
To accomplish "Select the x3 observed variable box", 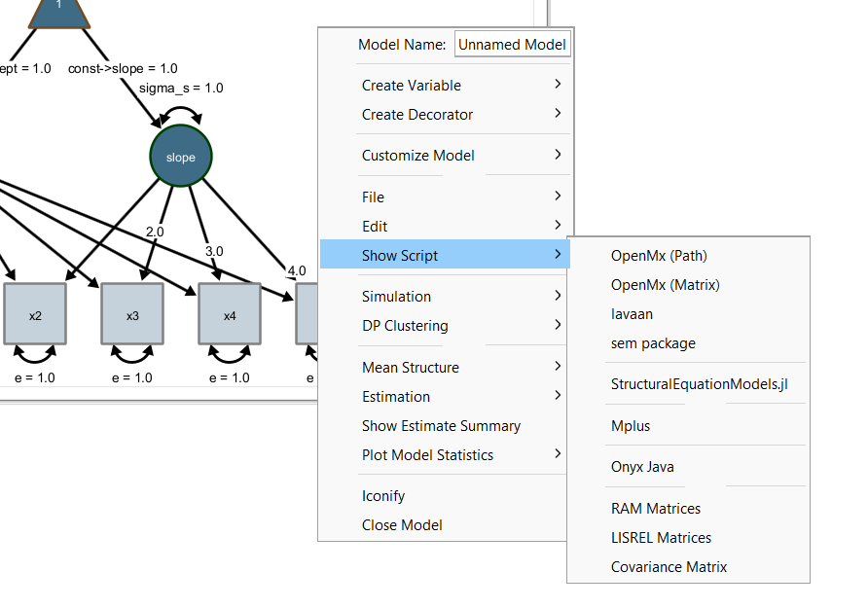I will (x=132, y=314).
